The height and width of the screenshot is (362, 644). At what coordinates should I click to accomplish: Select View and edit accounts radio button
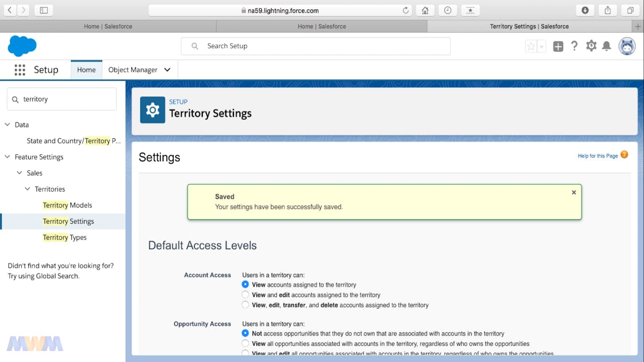[246, 295]
